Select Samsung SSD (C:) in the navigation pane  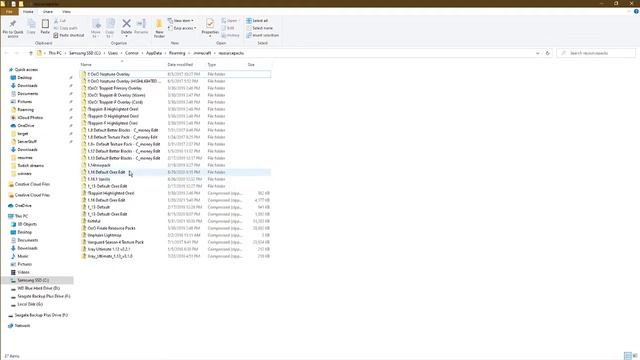click(33, 280)
